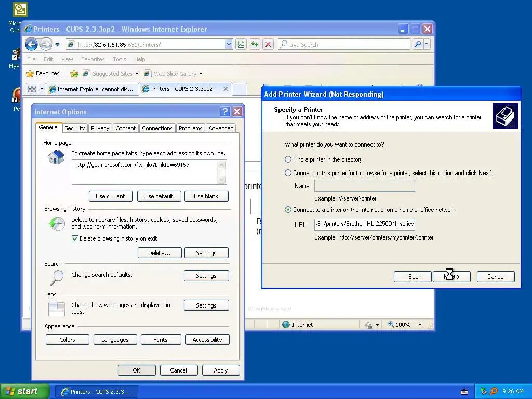Open recent pages dropdown next to Forward

tap(57, 45)
